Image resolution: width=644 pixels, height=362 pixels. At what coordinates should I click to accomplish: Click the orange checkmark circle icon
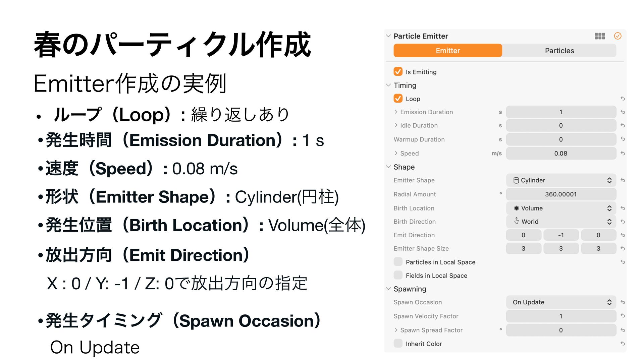pos(618,36)
